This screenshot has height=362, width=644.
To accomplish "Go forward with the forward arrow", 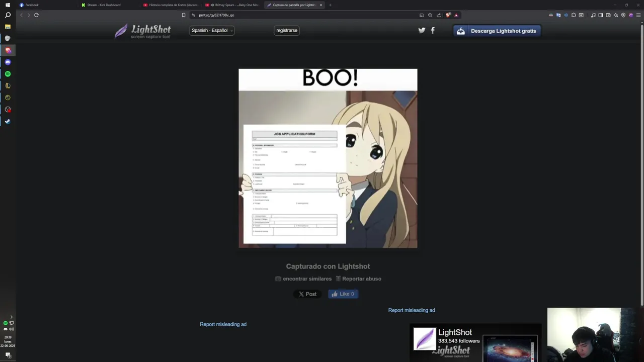I will click(x=29, y=15).
